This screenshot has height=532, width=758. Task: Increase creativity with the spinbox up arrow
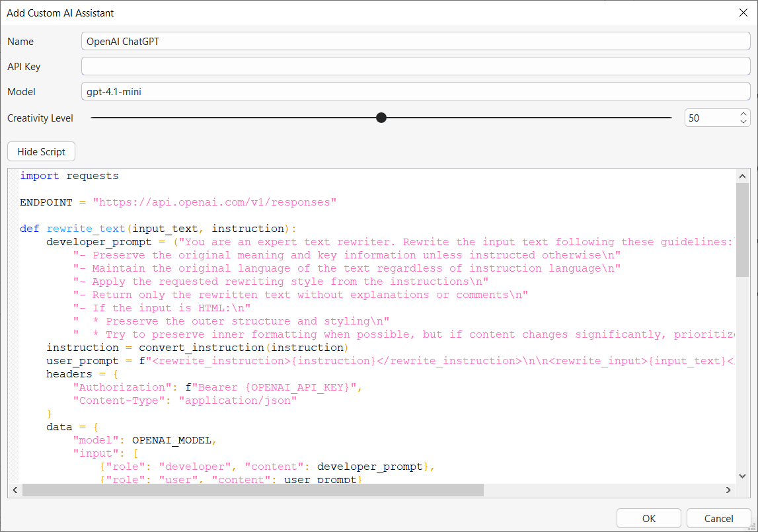(743, 114)
